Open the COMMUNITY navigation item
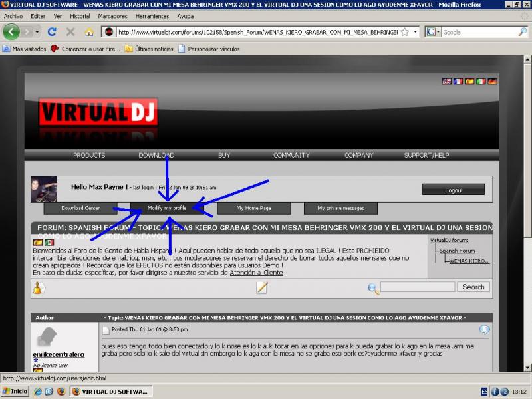Image resolution: width=532 pixels, height=399 pixels. pyautogui.click(x=291, y=155)
